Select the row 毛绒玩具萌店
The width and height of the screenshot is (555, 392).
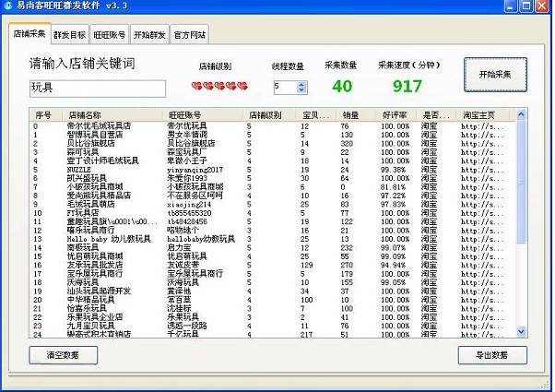click(91, 205)
